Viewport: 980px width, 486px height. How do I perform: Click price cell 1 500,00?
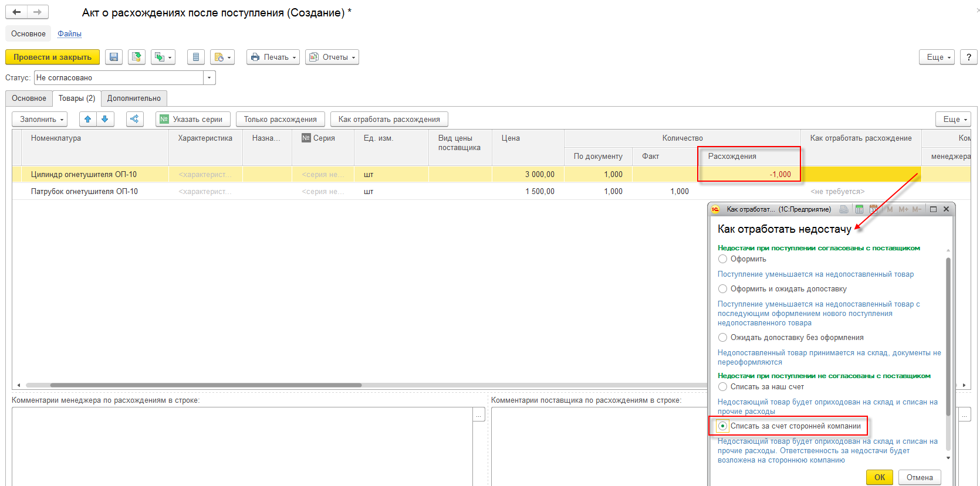pyautogui.click(x=528, y=191)
